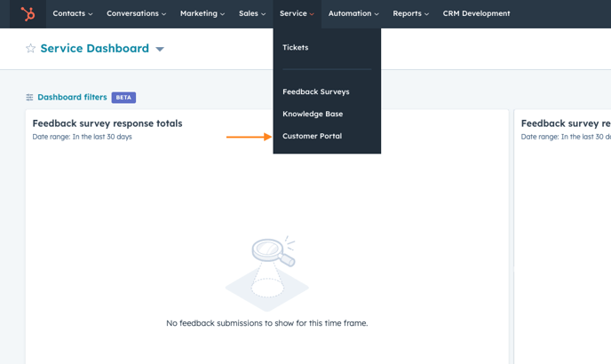Click the Service Dashboard title
The image size is (611, 364).
pyautogui.click(x=95, y=48)
